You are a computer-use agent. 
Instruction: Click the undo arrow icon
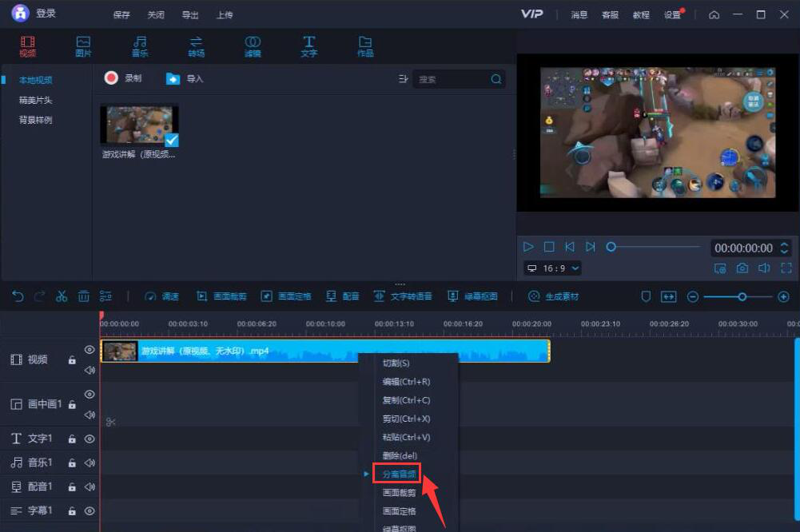[18, 296]
